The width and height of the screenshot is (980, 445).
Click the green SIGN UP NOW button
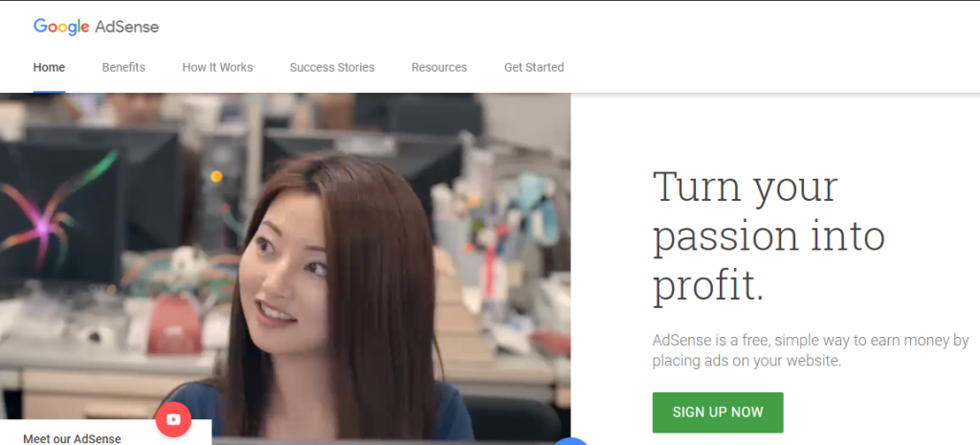pyautogui.click(x=718, y=412)
